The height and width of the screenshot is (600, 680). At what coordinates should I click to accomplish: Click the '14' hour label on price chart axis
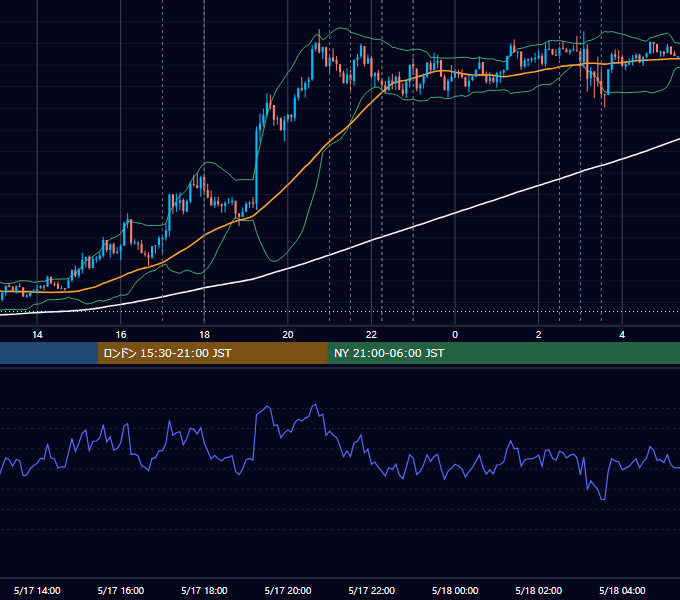coord(37,335)
